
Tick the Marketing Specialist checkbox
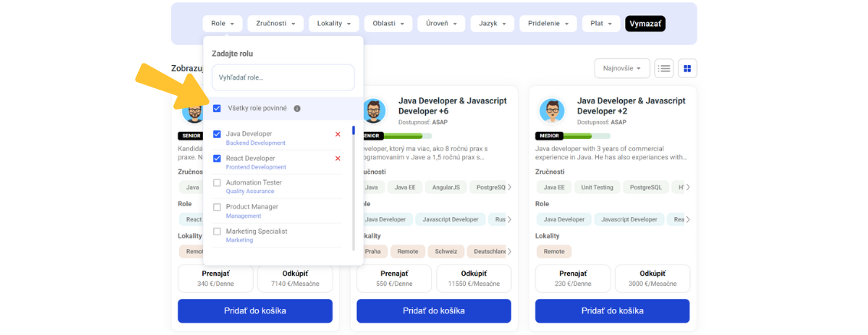(x=217, y=232)
